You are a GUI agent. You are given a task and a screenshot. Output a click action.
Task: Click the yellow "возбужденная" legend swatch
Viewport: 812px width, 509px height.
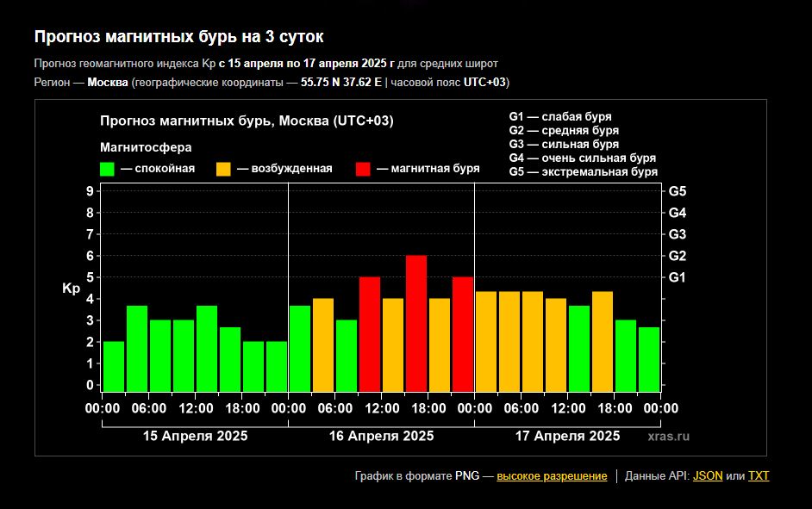223,169
